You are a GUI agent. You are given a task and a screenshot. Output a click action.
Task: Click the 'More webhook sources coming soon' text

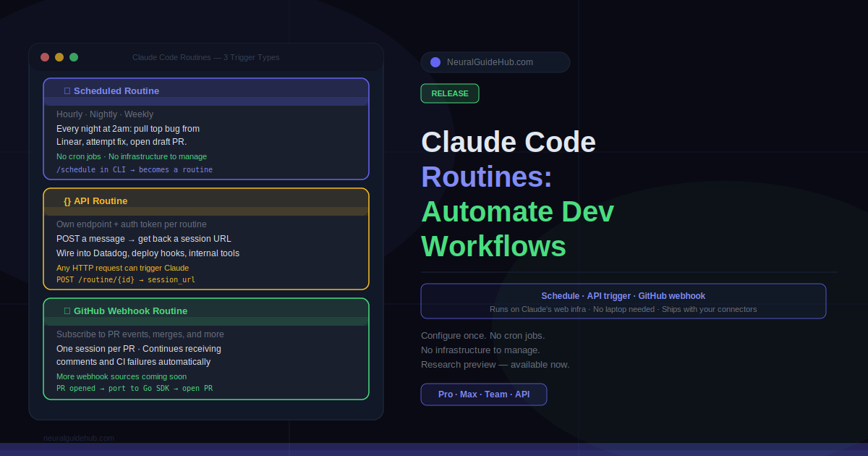coord(122,376)
